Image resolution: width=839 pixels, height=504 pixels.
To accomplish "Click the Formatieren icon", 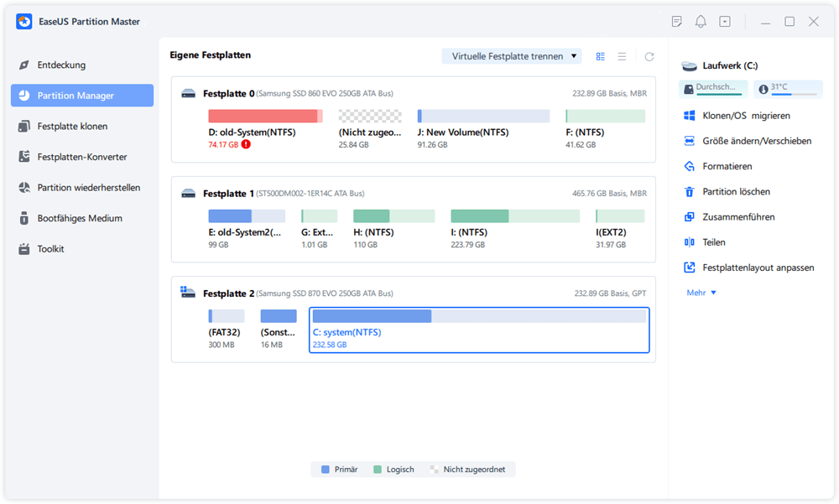I will click(x=690, y=167).
